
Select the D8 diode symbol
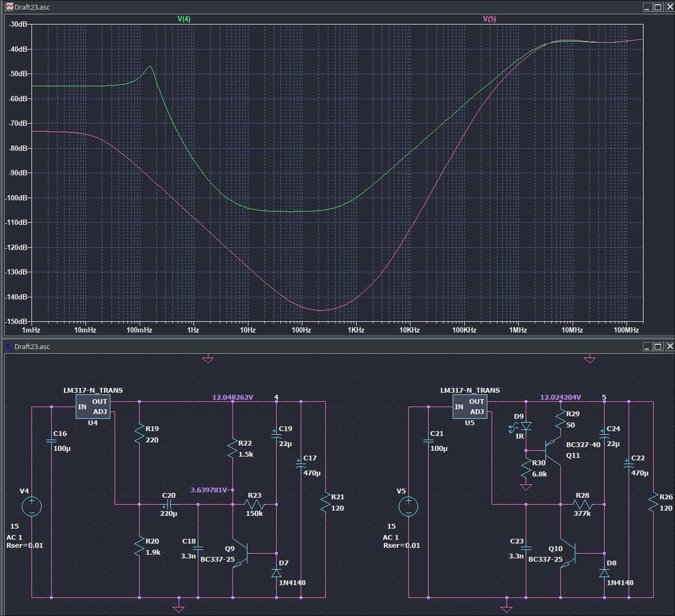[x=604, y=573]
